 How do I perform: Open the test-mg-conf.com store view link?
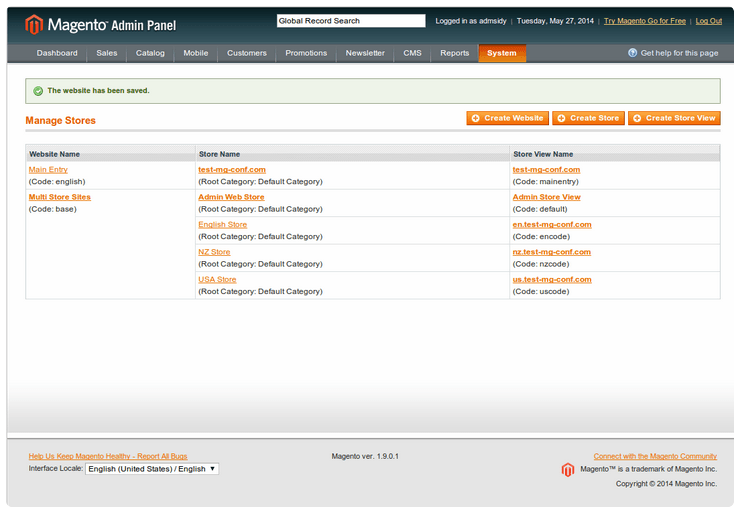click(x=546, y=170)
